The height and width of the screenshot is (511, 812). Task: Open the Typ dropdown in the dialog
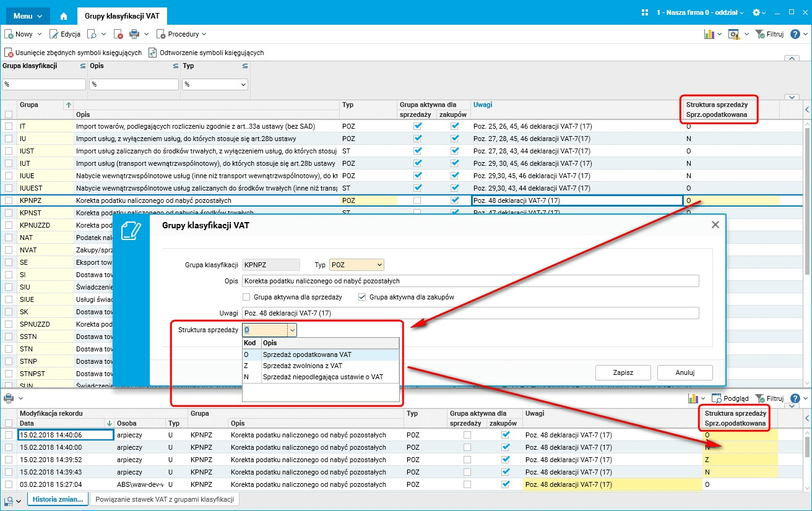(379, 265)
